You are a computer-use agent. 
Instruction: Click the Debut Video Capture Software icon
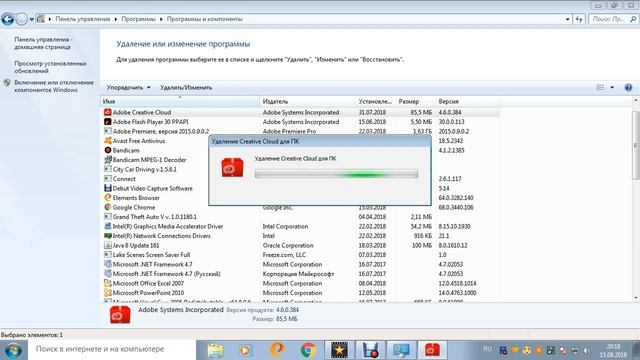(107, 188)
